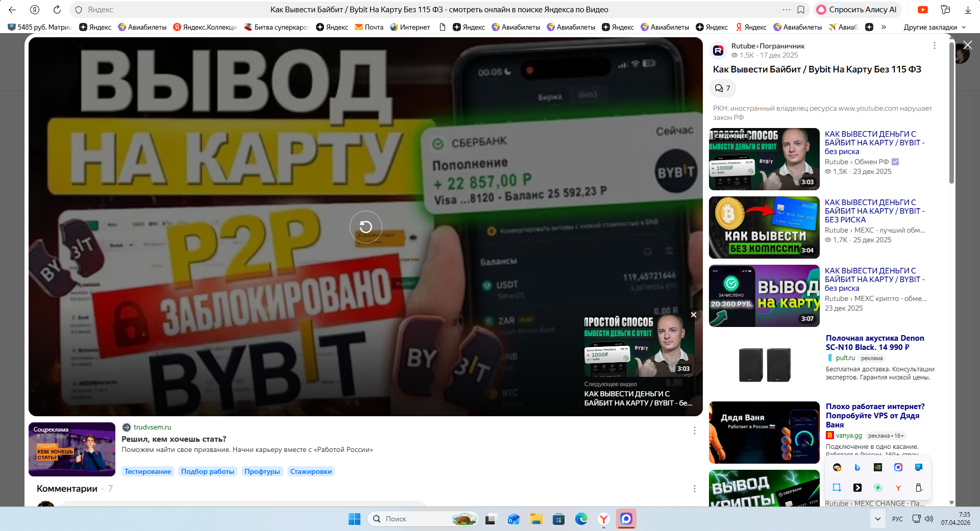980x531 pixels.
Task: Bookmark this page with the bookmark icon
Action: click(801, 10)
